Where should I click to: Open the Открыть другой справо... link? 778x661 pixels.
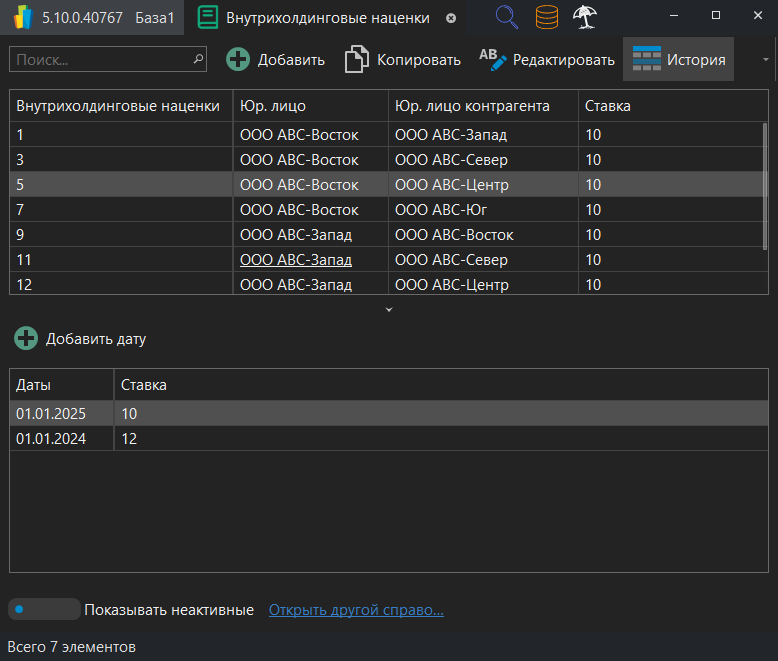point(356,610)
